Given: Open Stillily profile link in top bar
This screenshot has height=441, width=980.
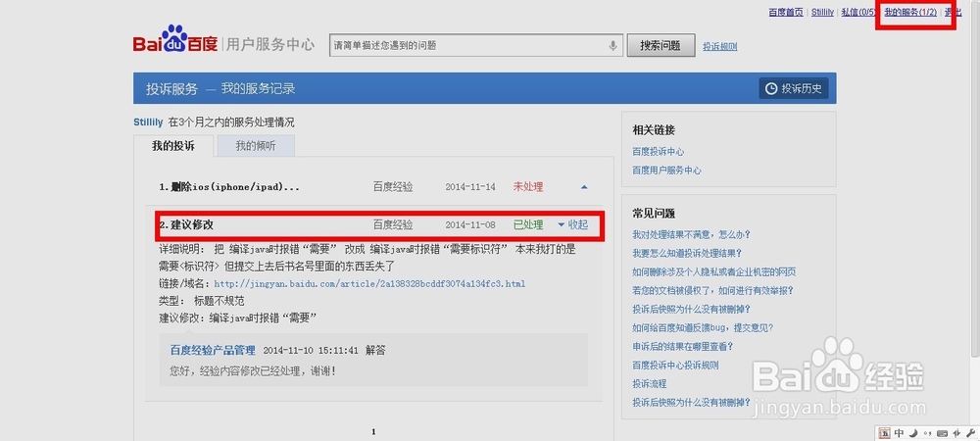Looking at the screenshot, I should tap(822, 13).
